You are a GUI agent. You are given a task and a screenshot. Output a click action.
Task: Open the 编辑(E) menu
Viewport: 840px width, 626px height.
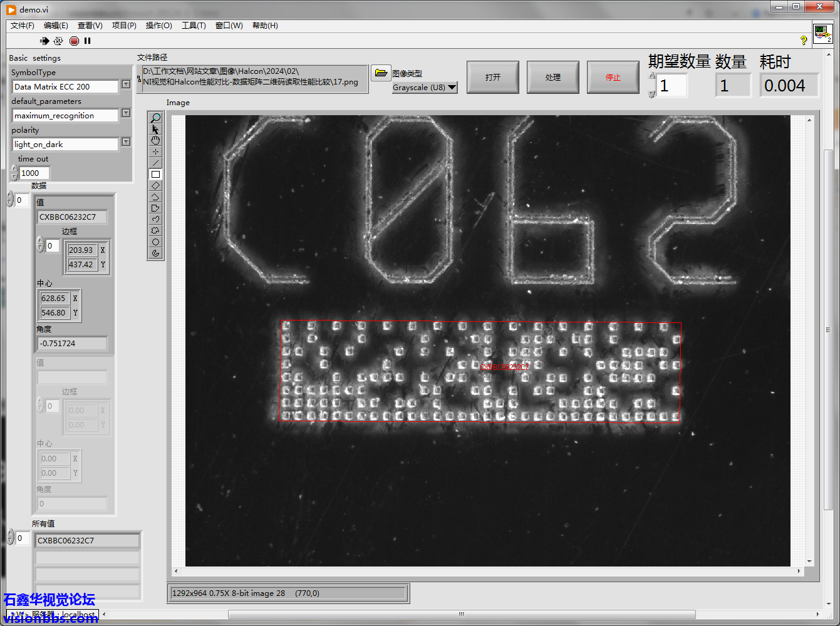[56, 26]
